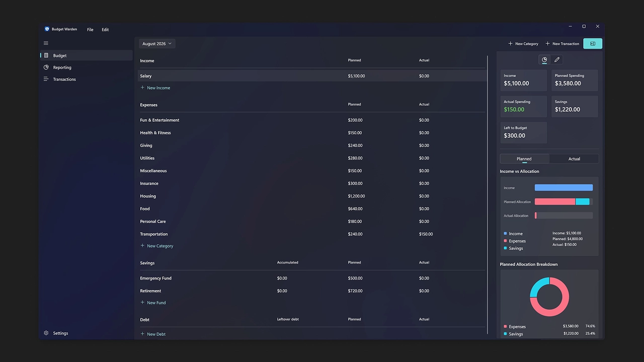Screen dimensions: 644x362
Task: Click the Food planned amount $640.00
Action: [355, 209]
